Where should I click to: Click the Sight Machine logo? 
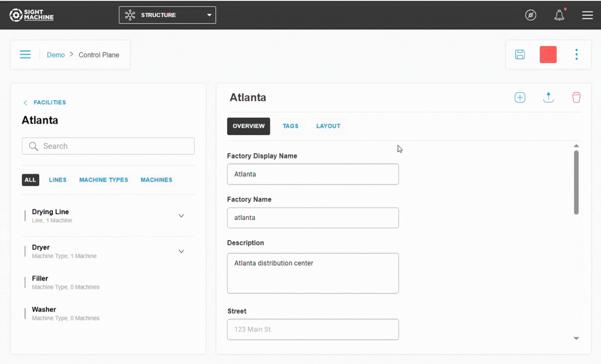pyautogui.click(x=31, y=15)
